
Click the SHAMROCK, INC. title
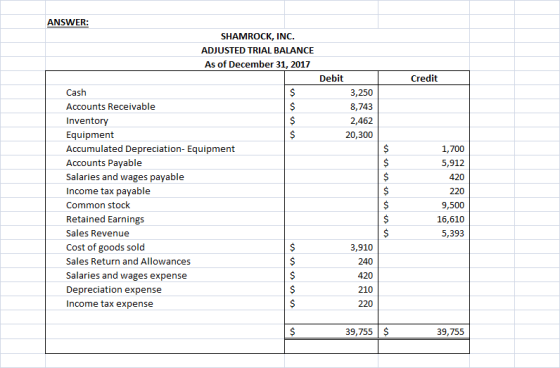(x=258, y=36)
